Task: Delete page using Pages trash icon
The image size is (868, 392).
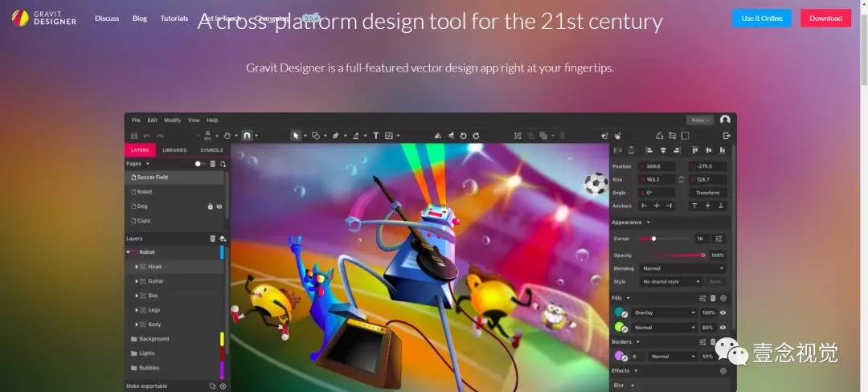Action: click(213, 164)
